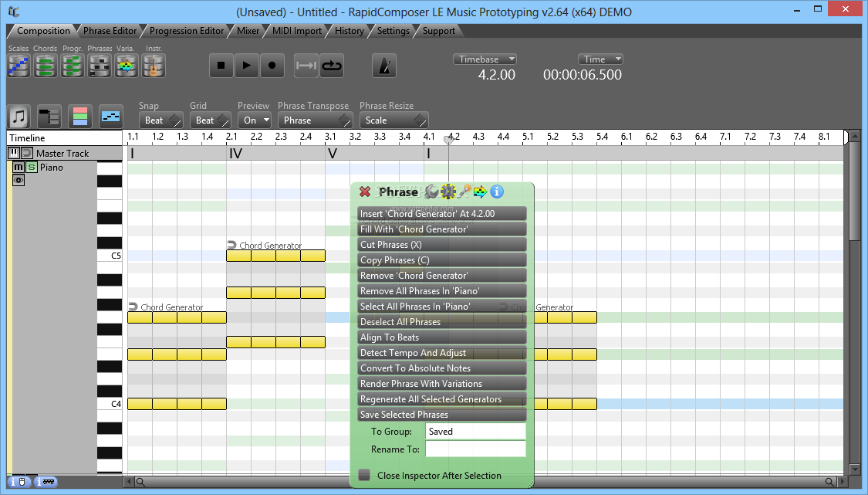
Task: Switch to the Phrase Editor tab
Action: point(110,31)
